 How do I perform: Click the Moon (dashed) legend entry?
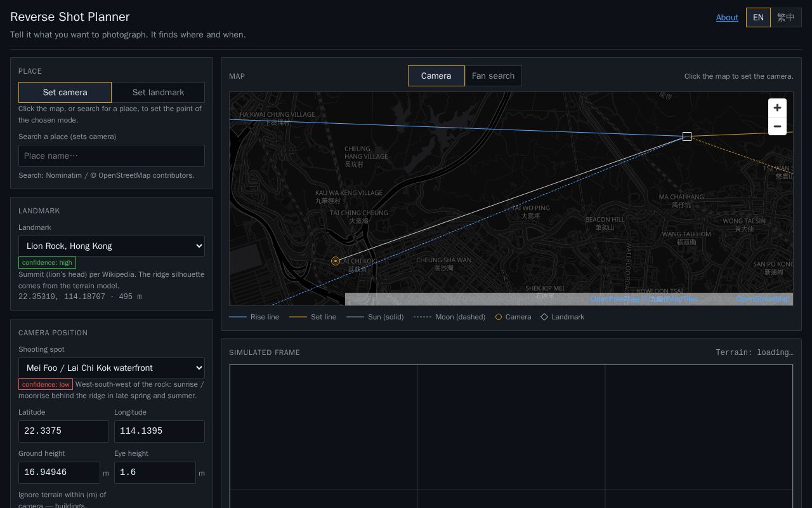(x=449, y=317)
